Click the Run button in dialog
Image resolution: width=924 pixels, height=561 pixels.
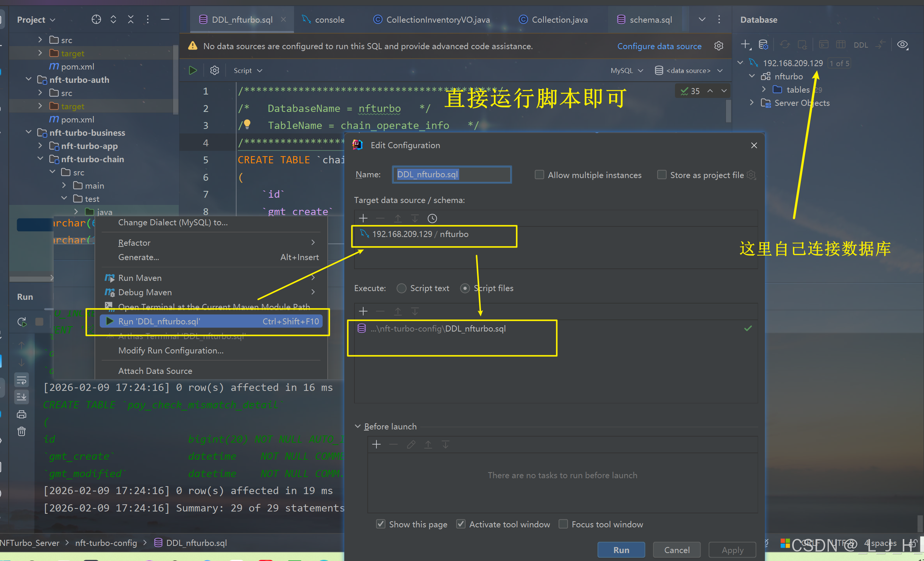621,550
